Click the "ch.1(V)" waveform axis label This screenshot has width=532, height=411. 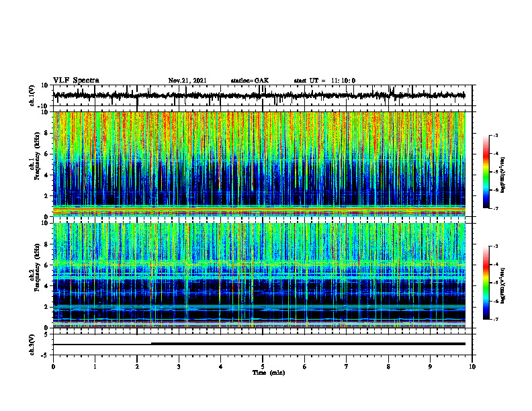[x=32, y=95]
